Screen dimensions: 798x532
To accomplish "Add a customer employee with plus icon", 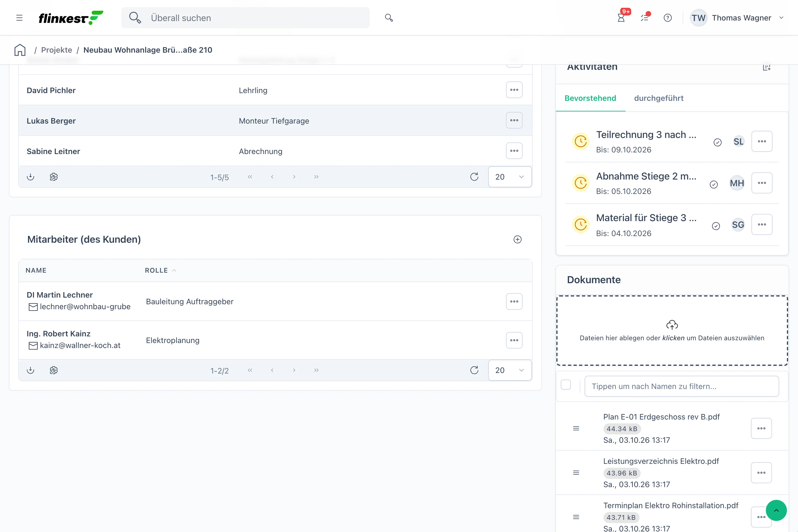I will click(517, 239).
